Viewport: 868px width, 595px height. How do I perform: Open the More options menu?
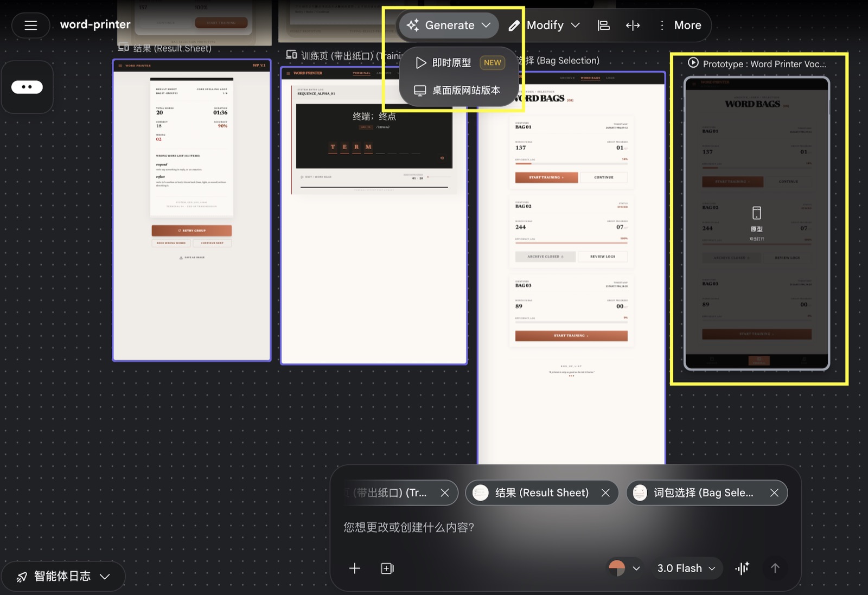[x=680, y=25]
